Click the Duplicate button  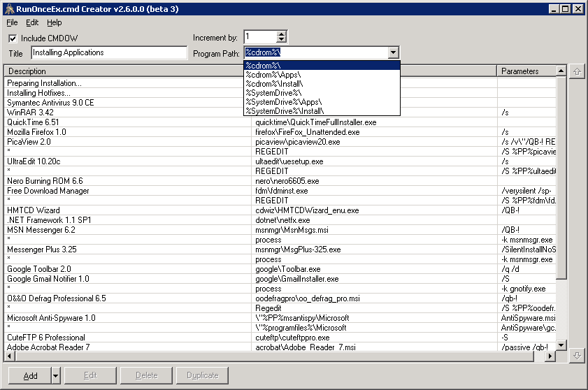[203, 375]
